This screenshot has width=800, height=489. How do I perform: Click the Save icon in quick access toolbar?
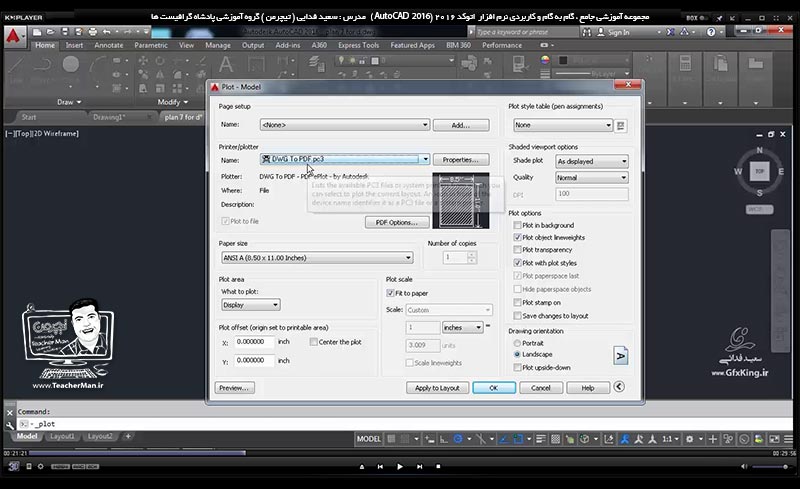click(65, 32)
